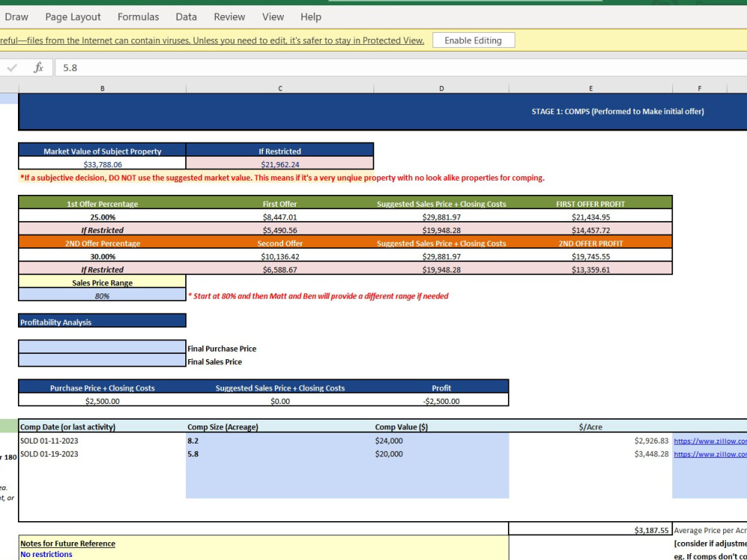This screenshot has width=747, height=560.
Task: Switch to the Review tab
Action: (x=229, y=16)
